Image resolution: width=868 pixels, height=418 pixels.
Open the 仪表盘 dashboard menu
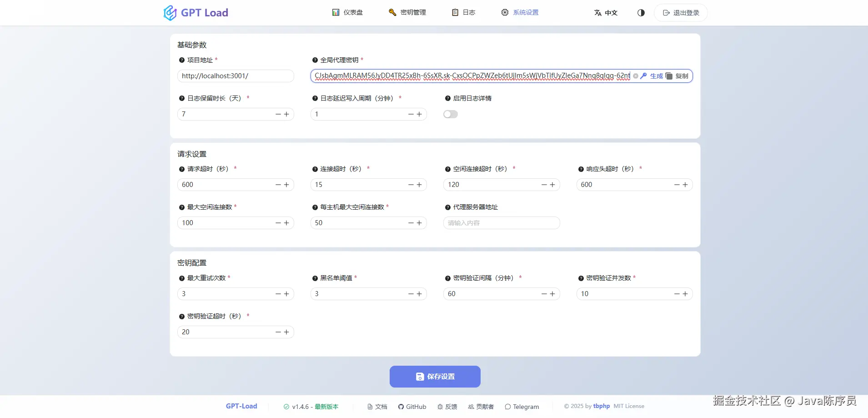point(347,13)
